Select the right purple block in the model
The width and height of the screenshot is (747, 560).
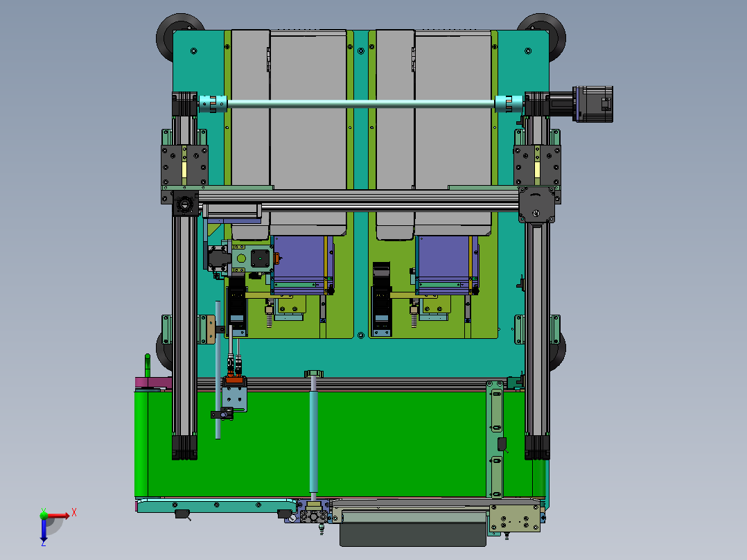447,263
